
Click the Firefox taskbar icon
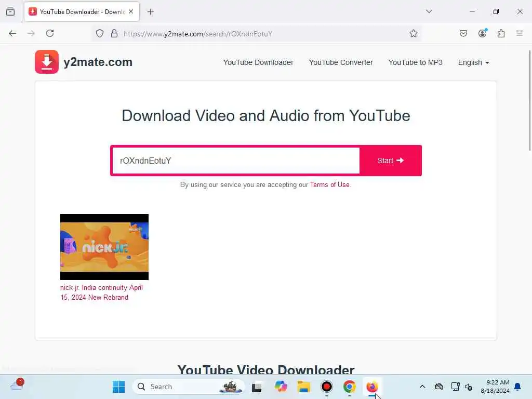[372, 387]
